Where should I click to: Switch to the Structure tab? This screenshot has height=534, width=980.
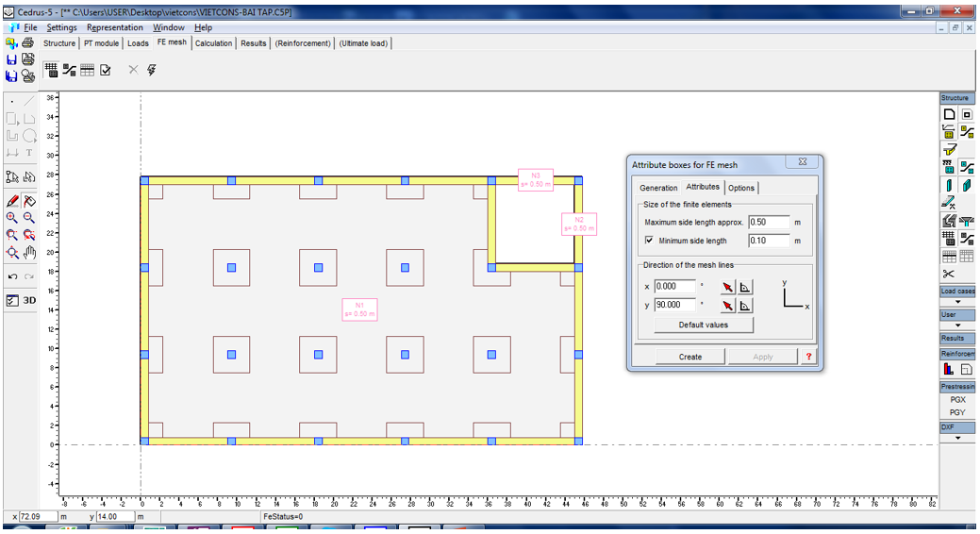[x=59, y=43]
